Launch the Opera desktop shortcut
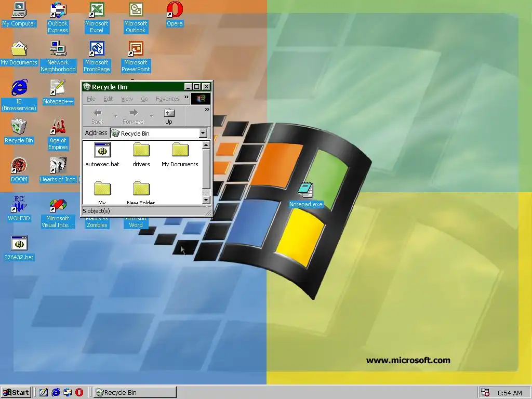The image size is (532, 399). point(175,15)
